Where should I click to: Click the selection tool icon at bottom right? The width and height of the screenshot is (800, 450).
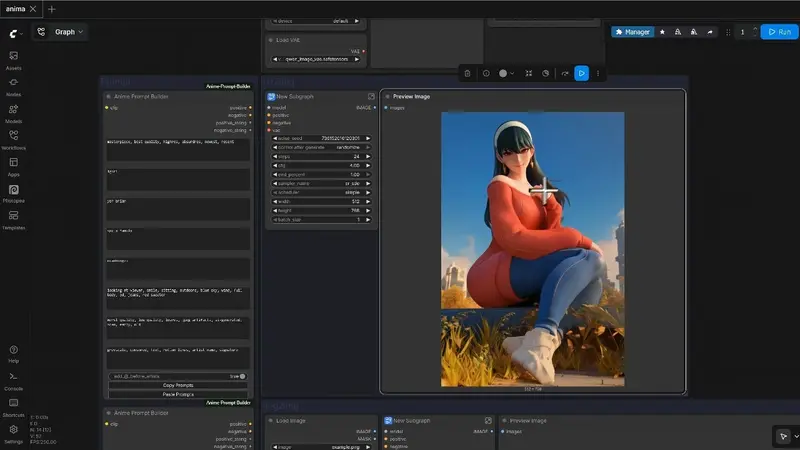pos(783,436)
